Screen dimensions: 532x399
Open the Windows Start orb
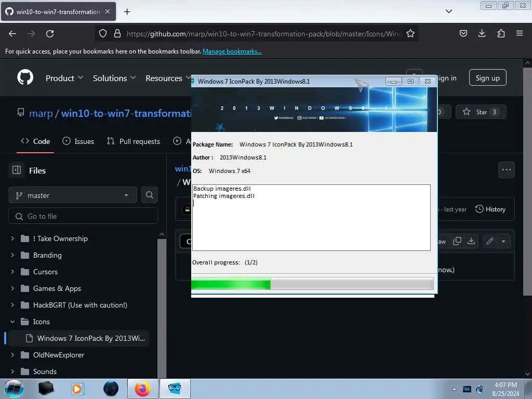click(x=14, y=389)
